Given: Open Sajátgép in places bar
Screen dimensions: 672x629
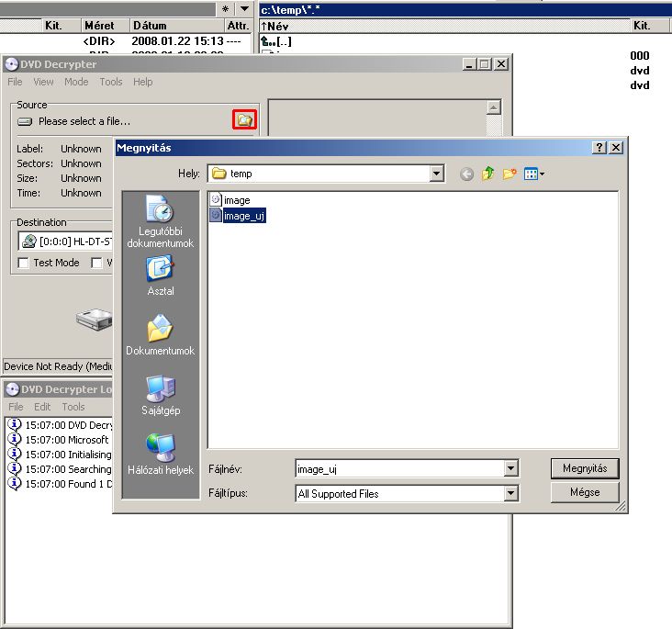Looking at the screenshot, I should pos(160,395).
